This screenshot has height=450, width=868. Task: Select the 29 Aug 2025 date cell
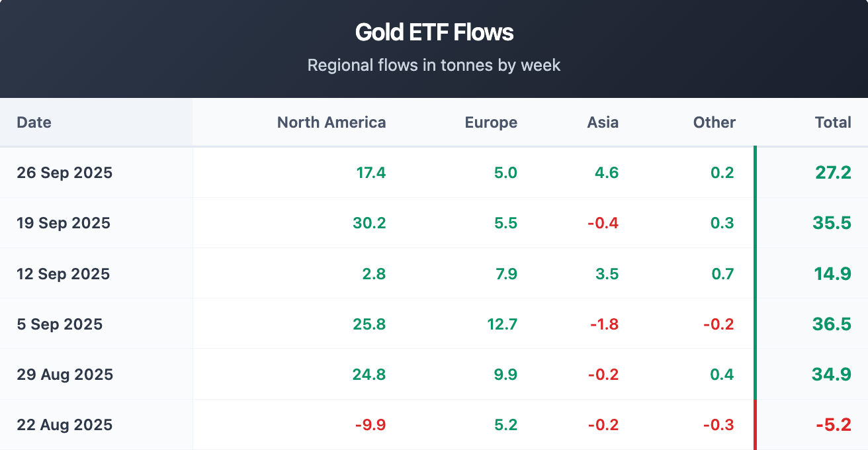[x=65, y=375]
